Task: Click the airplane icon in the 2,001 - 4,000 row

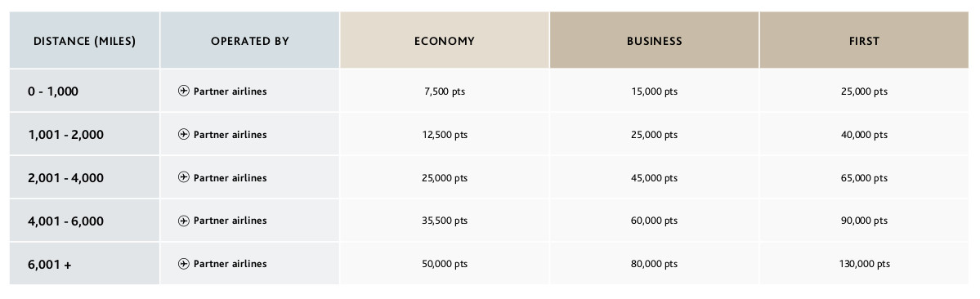Action: pyautogui.click(x=183, y=177)
